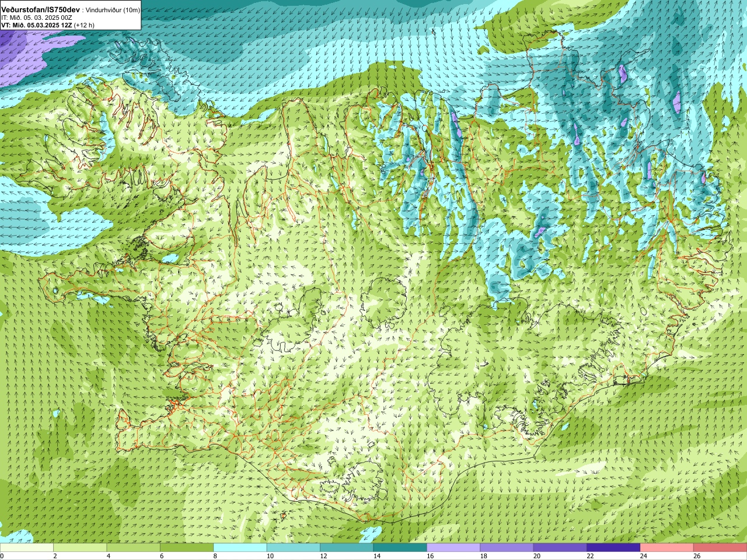Pick the 10–12 turquoise legend swatch

294,548
